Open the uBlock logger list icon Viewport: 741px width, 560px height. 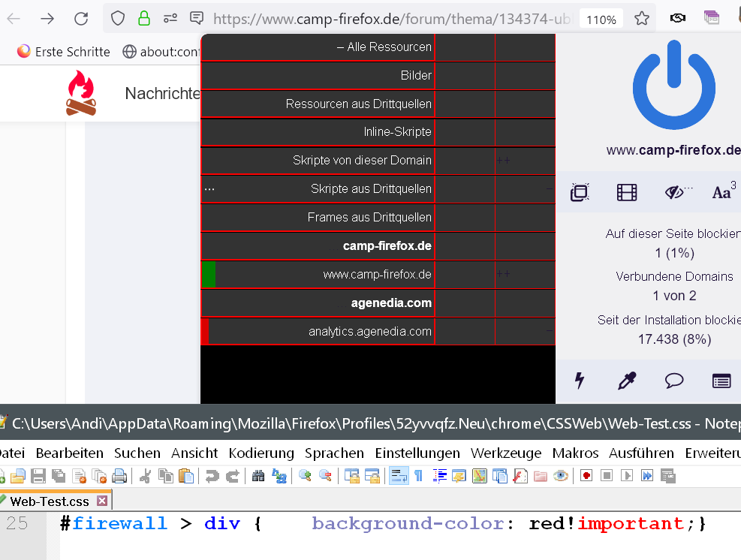click(x=721, y=381)
